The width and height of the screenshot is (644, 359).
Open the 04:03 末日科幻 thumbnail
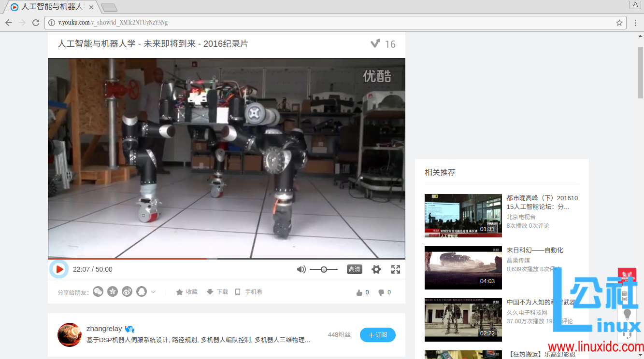[x=463, y=268]
